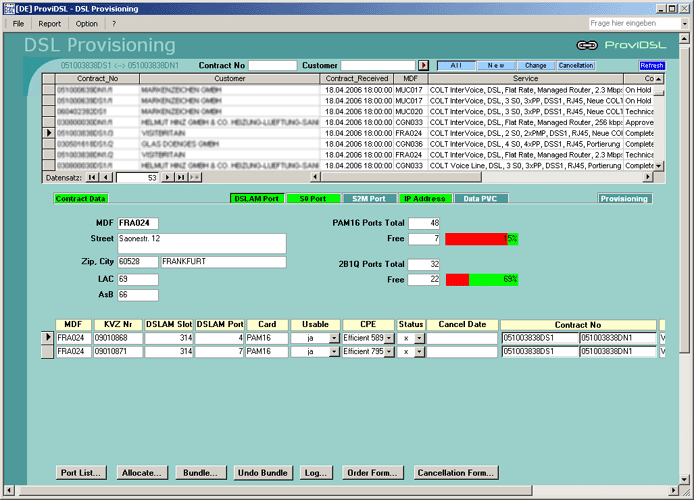
Task: Click the Undo Bundle button
Action: (x=263, y=472)
